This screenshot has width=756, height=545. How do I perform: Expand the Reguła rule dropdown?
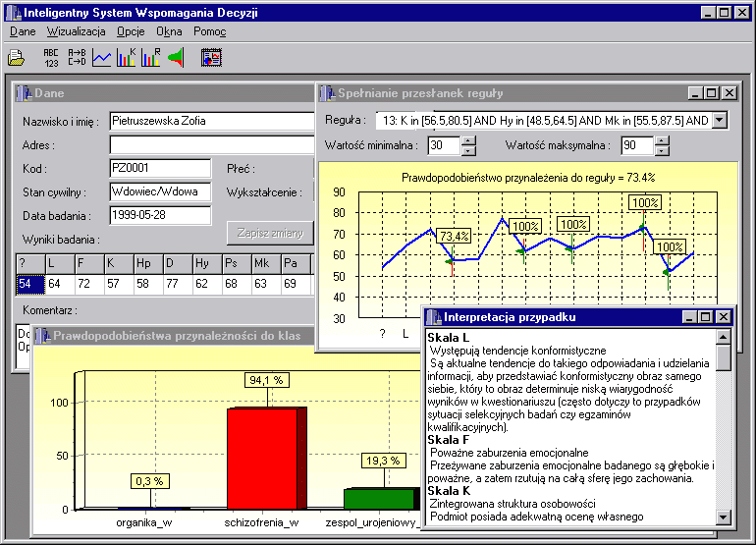point(719,120)
